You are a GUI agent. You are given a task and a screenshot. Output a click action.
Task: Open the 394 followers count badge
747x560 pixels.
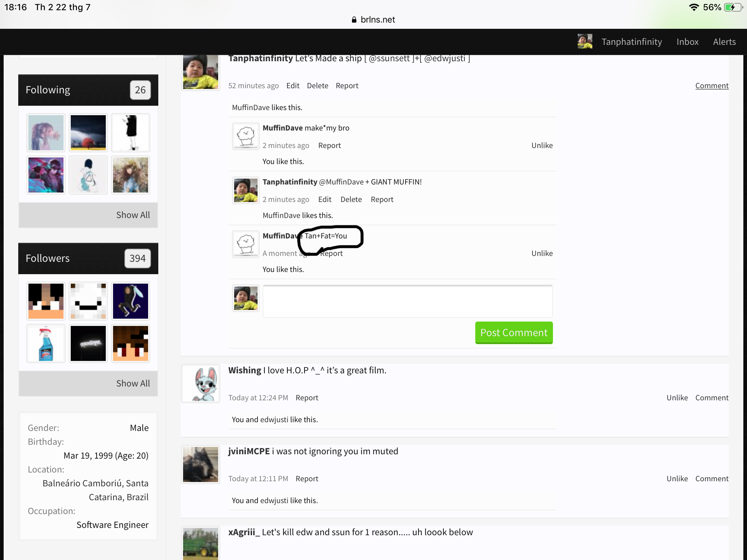(x=138, y=258)
